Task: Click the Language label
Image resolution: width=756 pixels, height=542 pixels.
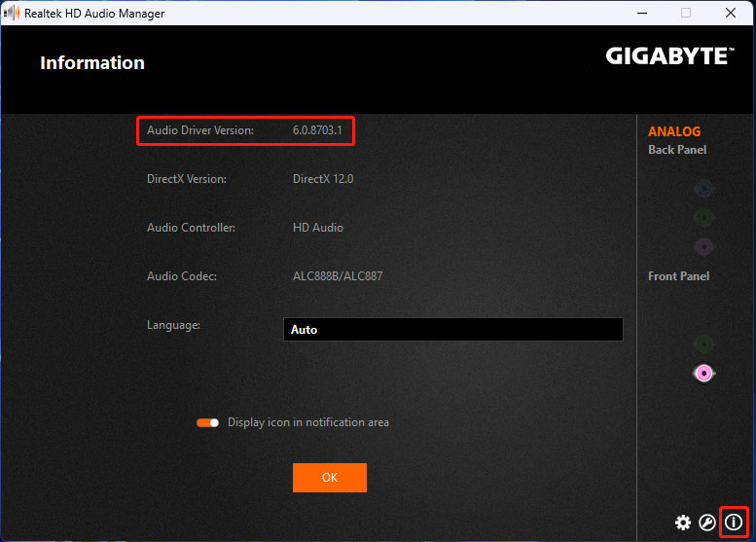Action: (173, 325)
